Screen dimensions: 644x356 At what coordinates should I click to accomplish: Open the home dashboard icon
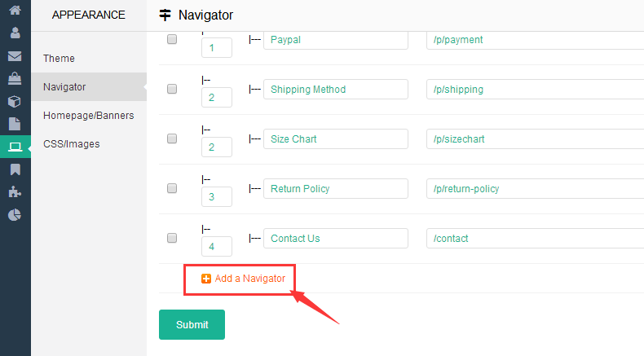(x=15, y=11)
